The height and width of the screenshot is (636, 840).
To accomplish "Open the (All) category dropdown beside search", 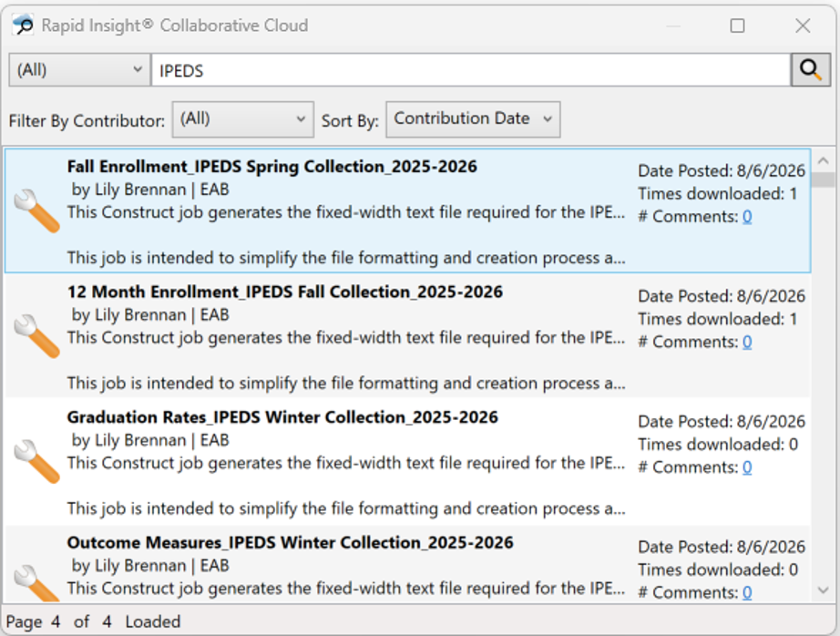I will (x=79, y=69).
